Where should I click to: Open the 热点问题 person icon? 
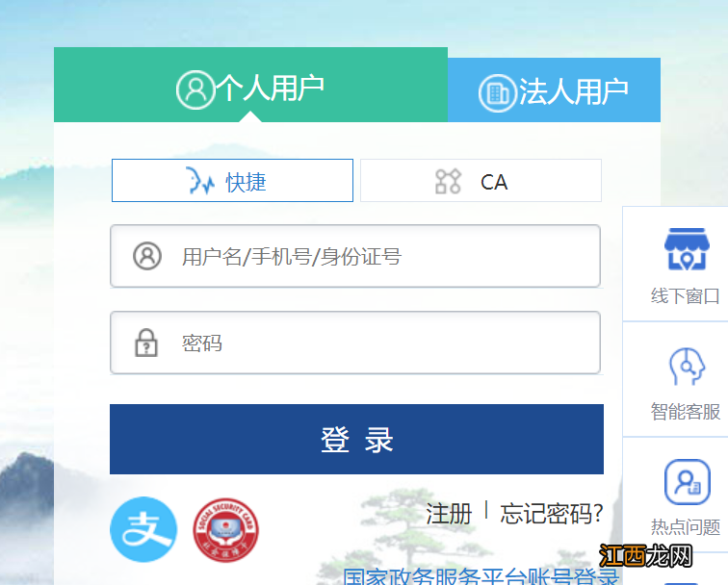click(688, 482)
